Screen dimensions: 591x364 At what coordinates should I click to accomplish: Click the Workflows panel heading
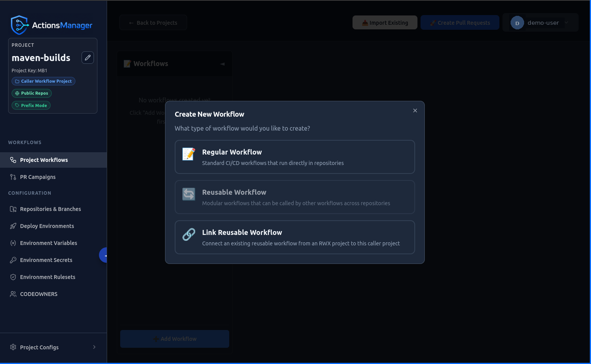pos(151,64)
